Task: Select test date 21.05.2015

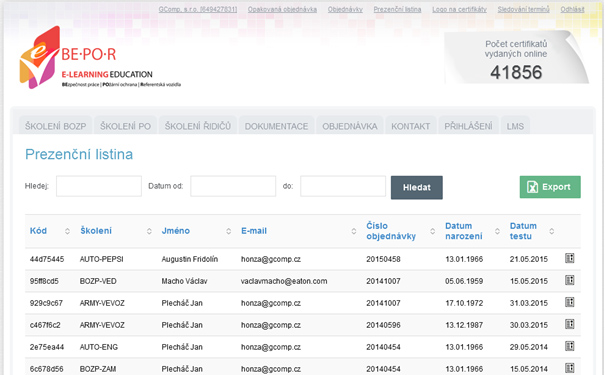Action: coord(529,259)
